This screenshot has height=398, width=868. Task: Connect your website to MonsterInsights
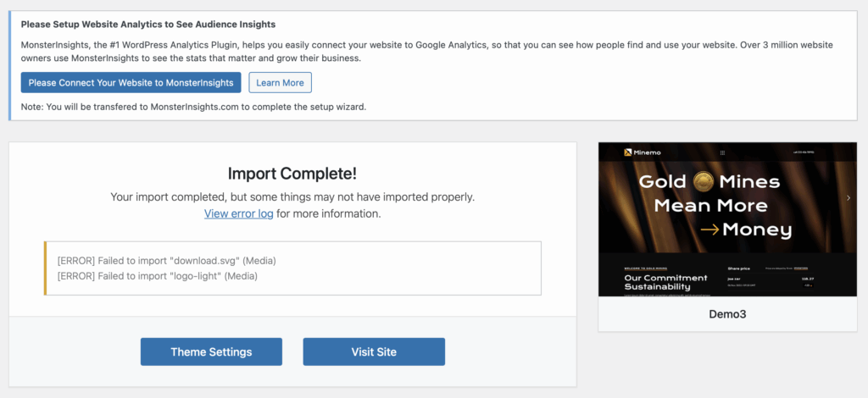tap(131, 82)
